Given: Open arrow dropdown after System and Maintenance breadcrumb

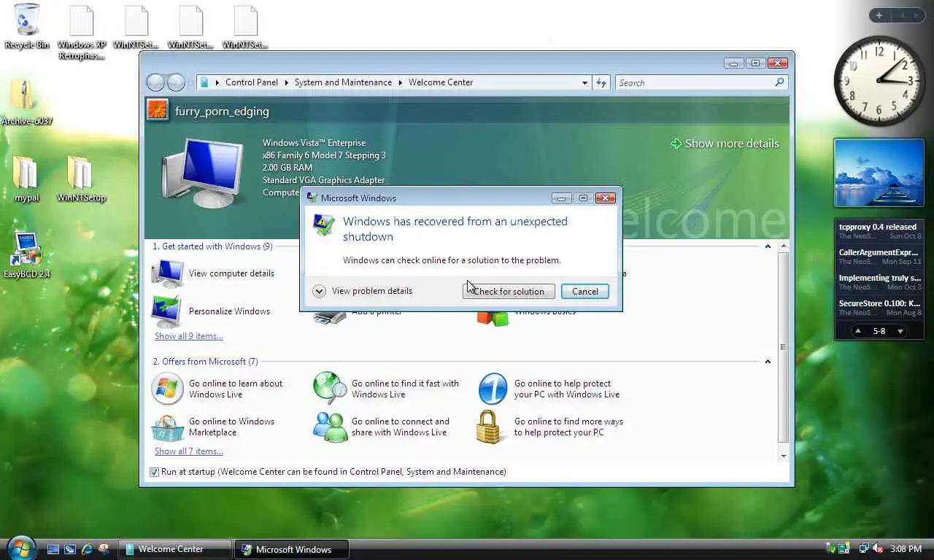Looking at the screenshot, I should (x=400, y=82).
